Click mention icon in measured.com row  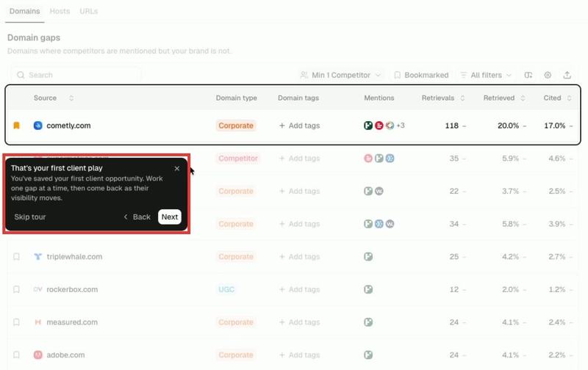[368, 322]
